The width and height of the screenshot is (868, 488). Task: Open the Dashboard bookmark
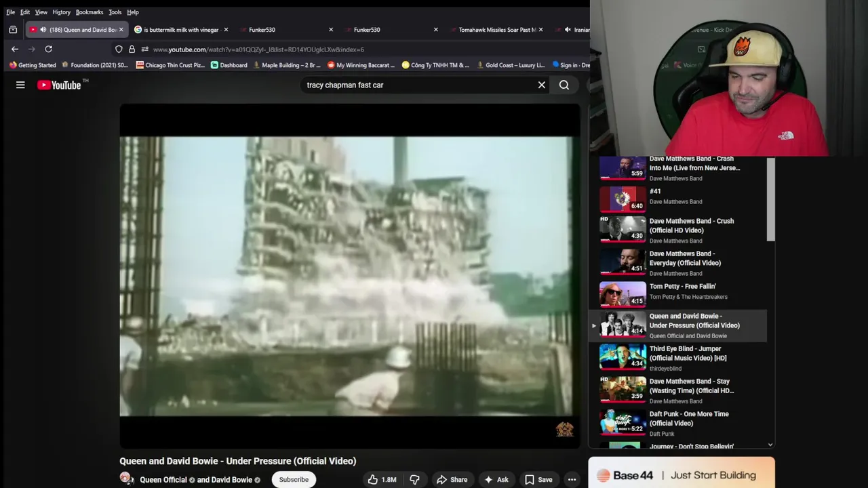[x=229, y=65]
